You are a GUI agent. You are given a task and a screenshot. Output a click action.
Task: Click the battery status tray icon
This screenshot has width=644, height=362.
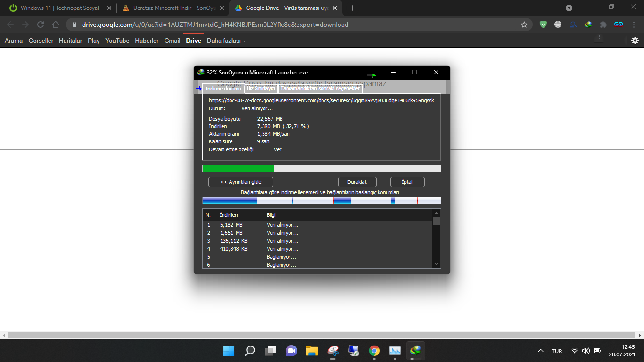coord(597,351)
